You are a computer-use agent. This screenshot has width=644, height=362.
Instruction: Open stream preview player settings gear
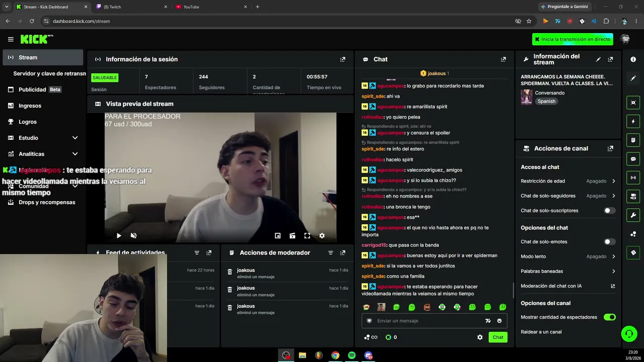(x=322, y=235)
